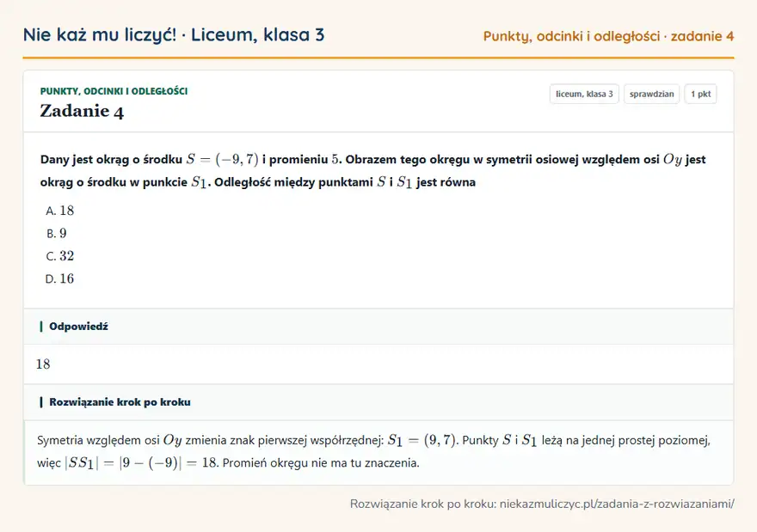This screenshot has width=757, height=532.
Task: Open 'Punkty, odcinki i odległości · zadanie 4' heading link
Action: click(608, 36)
